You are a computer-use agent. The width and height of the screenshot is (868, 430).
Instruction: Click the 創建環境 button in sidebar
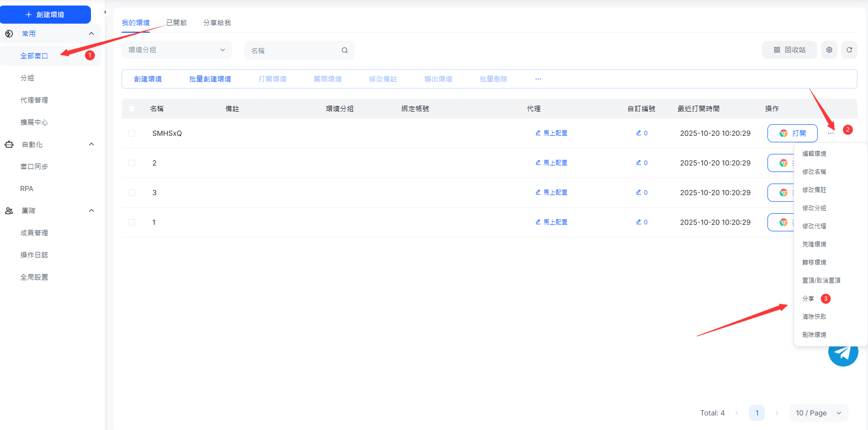(45, 15)
